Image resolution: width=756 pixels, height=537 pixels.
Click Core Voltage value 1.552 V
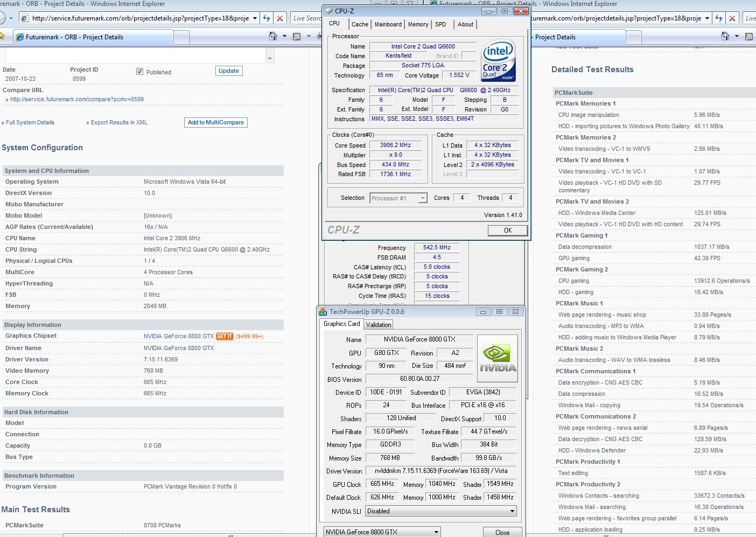pyautogui.click(x=459, y=75)
